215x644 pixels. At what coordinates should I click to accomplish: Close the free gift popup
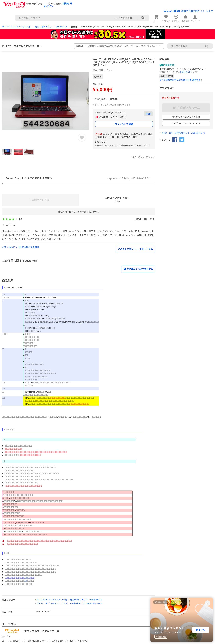tap(207, 603)
